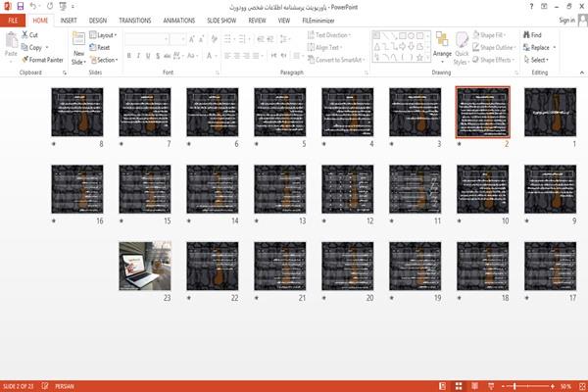Fit slide to current window icon
This screenshot has height=392, width=588.
[x=582, y=386]
